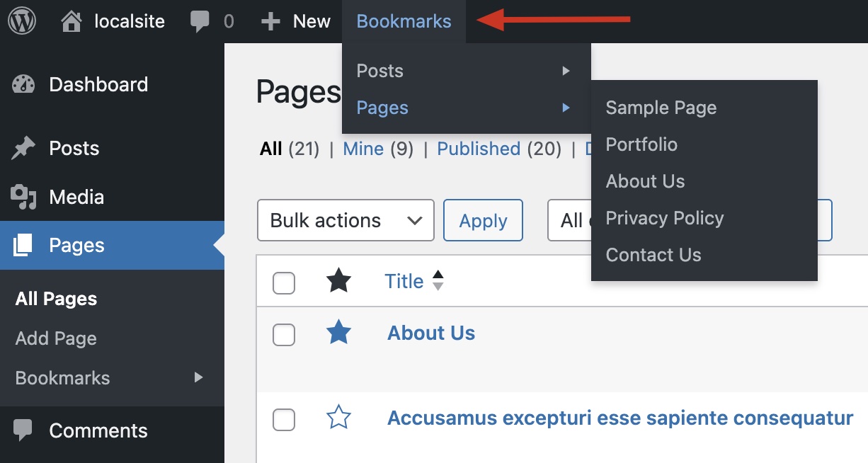Open the localsite home icon
This screenshot has width=868, height=463.
coord(72,21)
